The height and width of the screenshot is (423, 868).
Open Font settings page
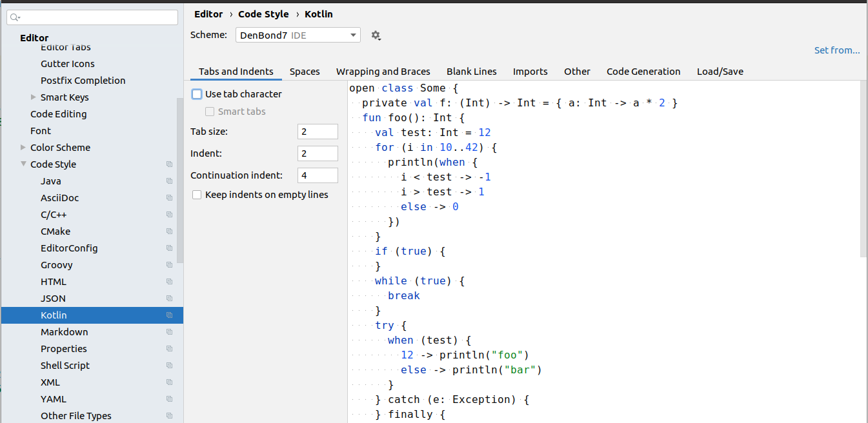[41, 131]
